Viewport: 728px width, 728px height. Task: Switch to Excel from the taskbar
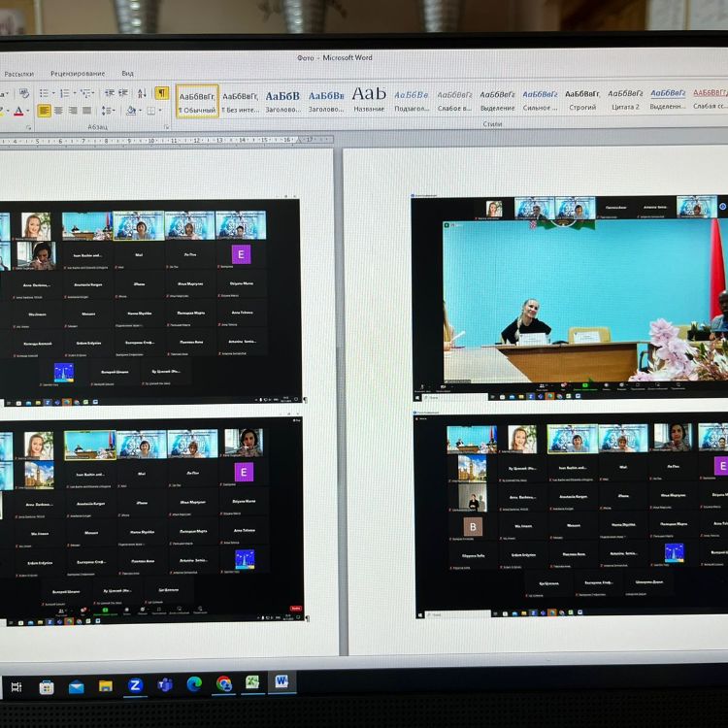tap(252, 682)
